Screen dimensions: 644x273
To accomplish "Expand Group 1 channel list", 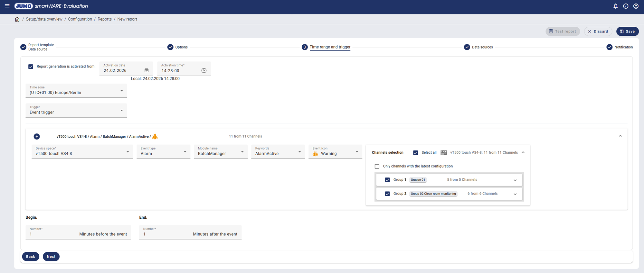I will [515, 180].
